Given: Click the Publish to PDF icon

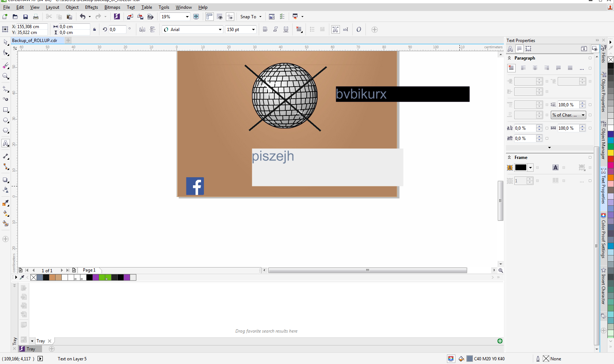Looking at the screenshot, I should pos(151,17).
